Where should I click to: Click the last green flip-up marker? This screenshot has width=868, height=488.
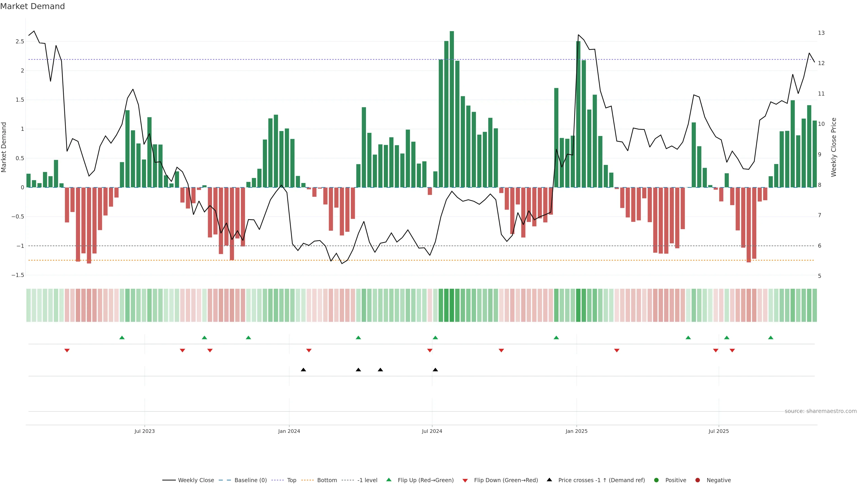pyautogui.click(x=771, y=338)
